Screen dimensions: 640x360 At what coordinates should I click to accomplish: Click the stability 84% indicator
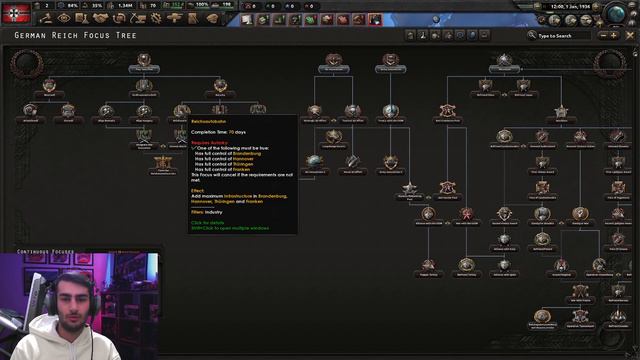click(x=68, y=5)
